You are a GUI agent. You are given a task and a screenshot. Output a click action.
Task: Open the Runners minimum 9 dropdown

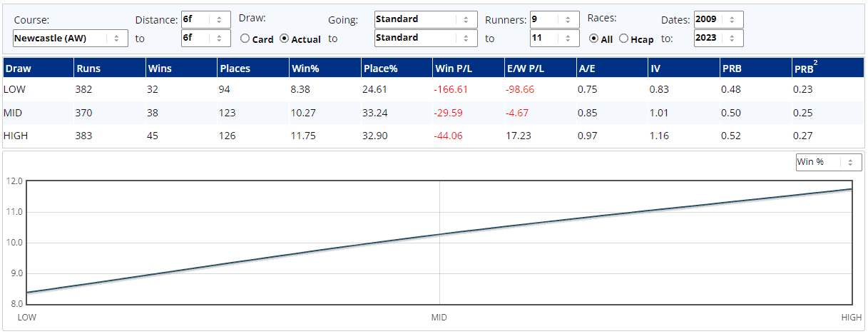tap(555, 19)
